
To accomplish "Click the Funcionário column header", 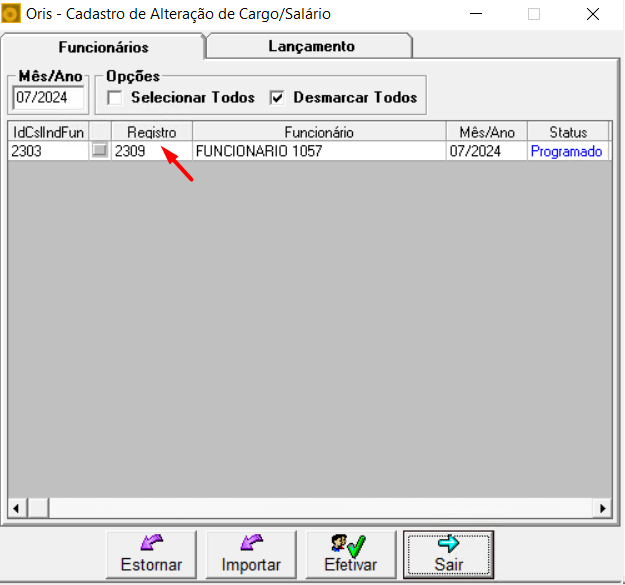I will coord(319,132).
